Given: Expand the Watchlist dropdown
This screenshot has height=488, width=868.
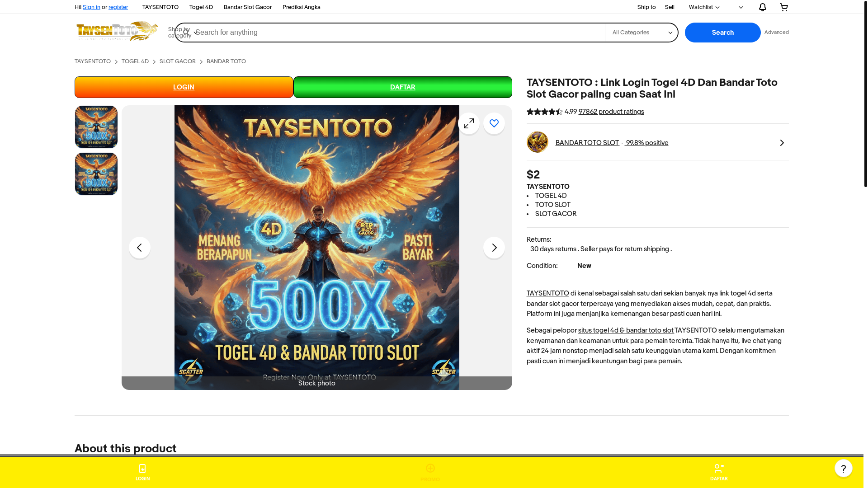Looking at the screenshot, I should pos(704,7).
